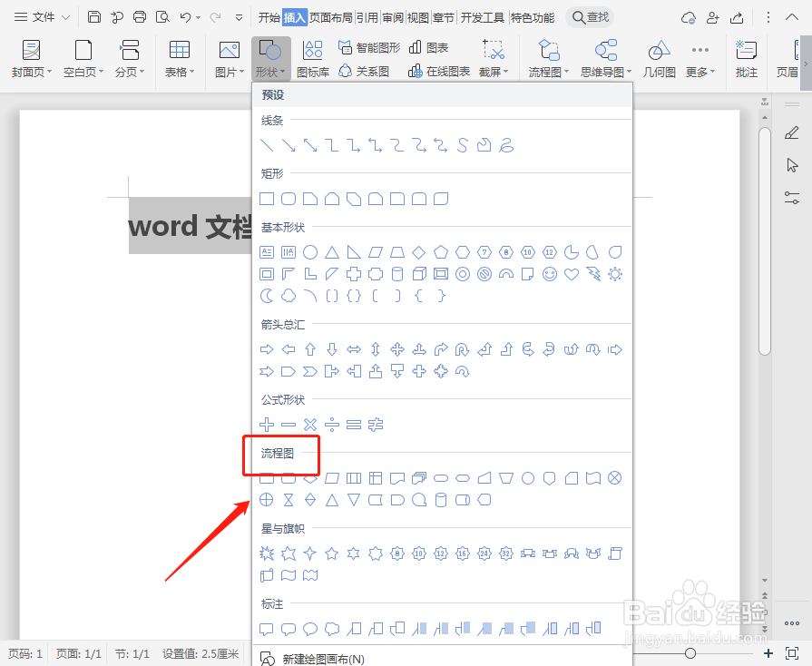
Task: Expand the quick access toolbar customize arrow
Action: pyautogui.click(x=239, y=17)
